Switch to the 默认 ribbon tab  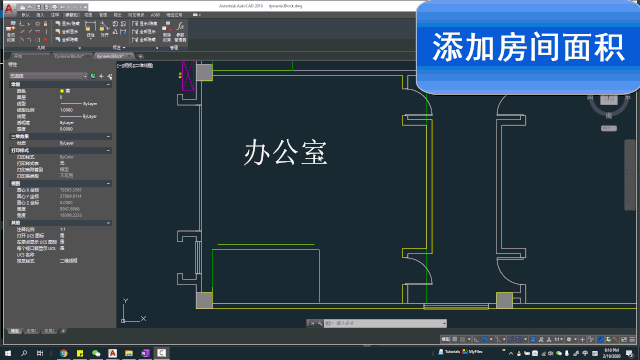25,15
